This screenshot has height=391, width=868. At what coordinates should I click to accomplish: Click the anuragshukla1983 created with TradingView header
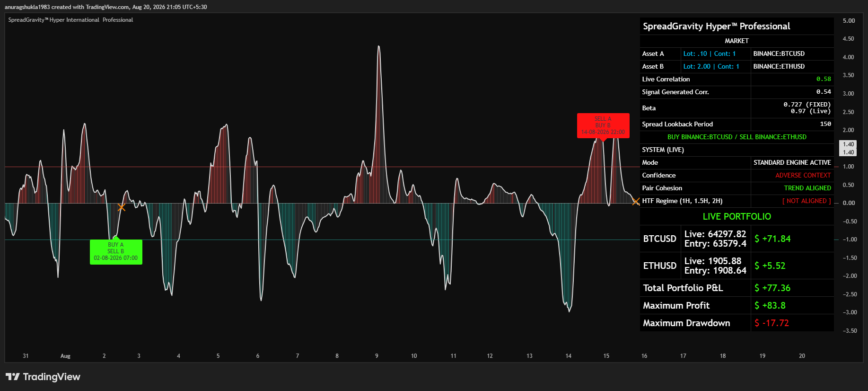click(x=105, y=7)
